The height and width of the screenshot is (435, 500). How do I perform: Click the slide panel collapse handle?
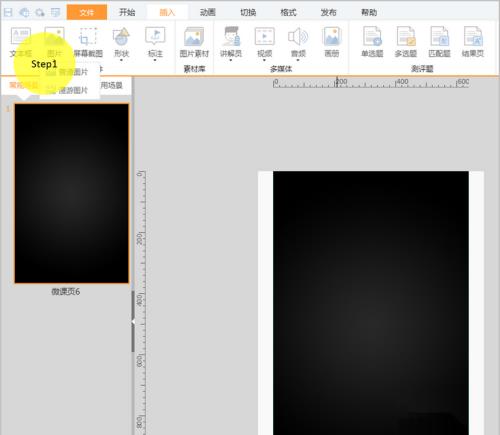click(x=133, y=321)
